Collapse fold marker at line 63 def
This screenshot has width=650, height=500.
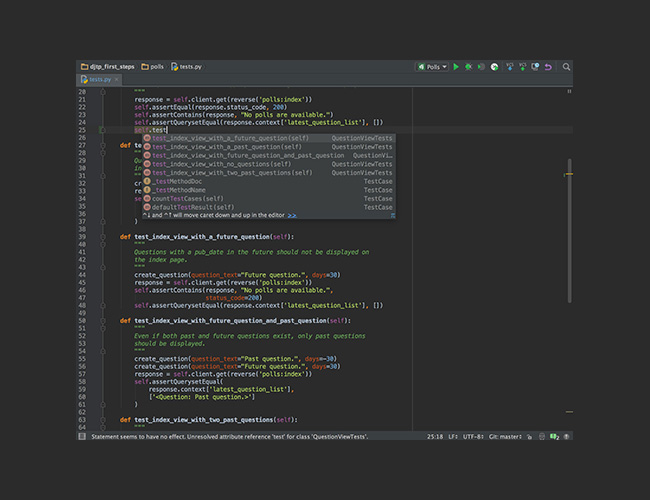click(x=103, y=420)
